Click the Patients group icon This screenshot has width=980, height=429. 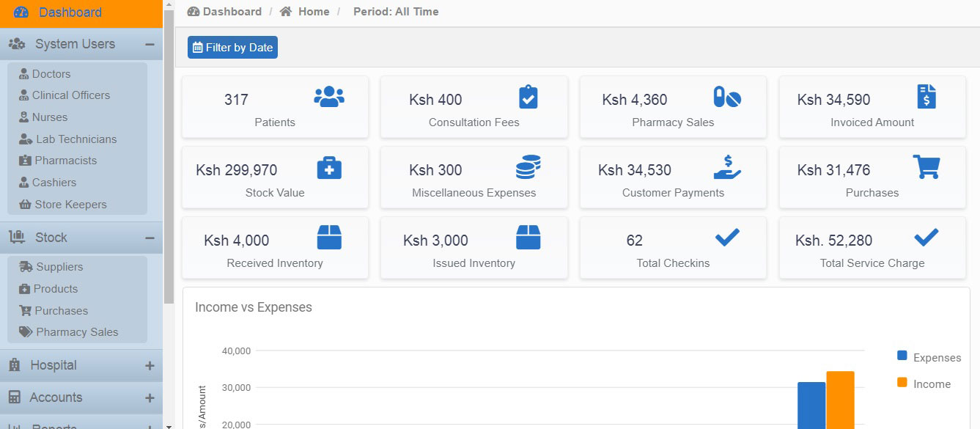click(x=329, y=97)
